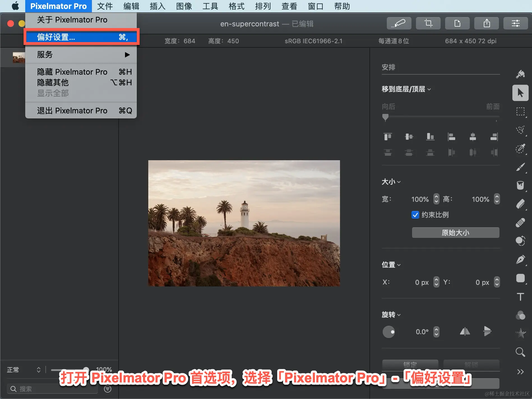Choose the Shape tool

point(521,278)
